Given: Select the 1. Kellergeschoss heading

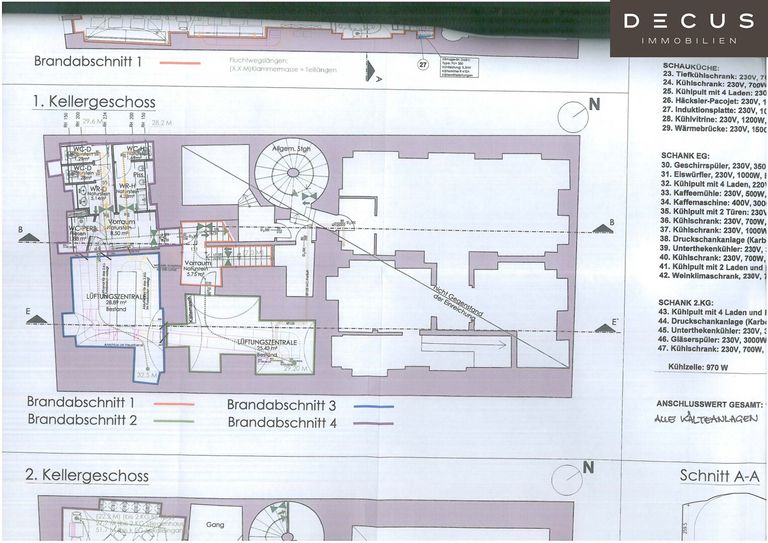Looking at the screenshot, I should tap(93, 101).
